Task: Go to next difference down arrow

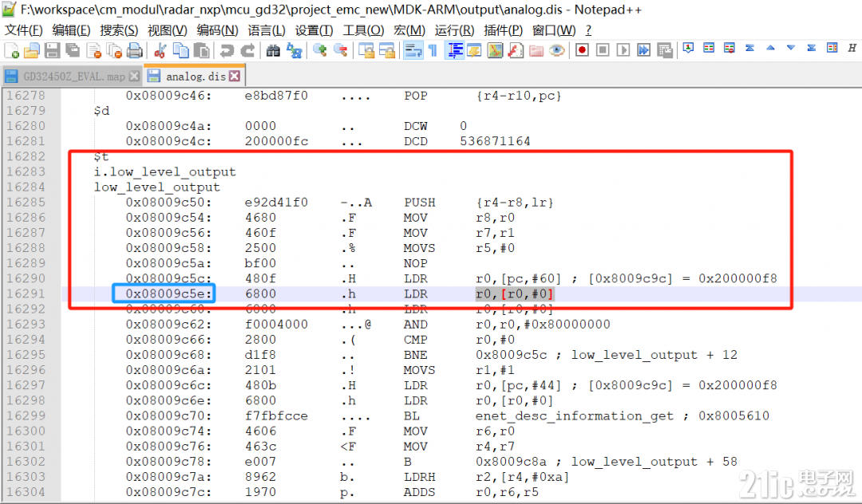Action: 790,49
